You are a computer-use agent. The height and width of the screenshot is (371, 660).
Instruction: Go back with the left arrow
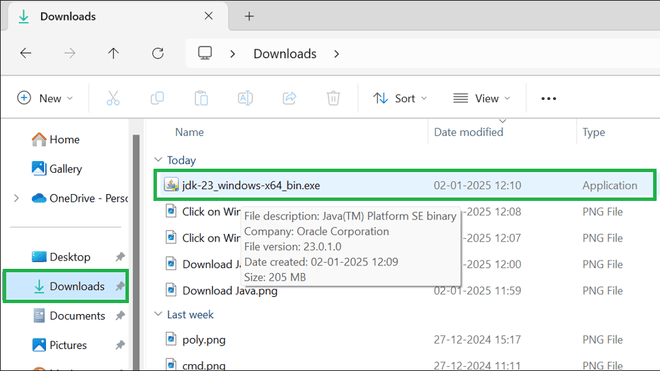[x=26, y=53]
